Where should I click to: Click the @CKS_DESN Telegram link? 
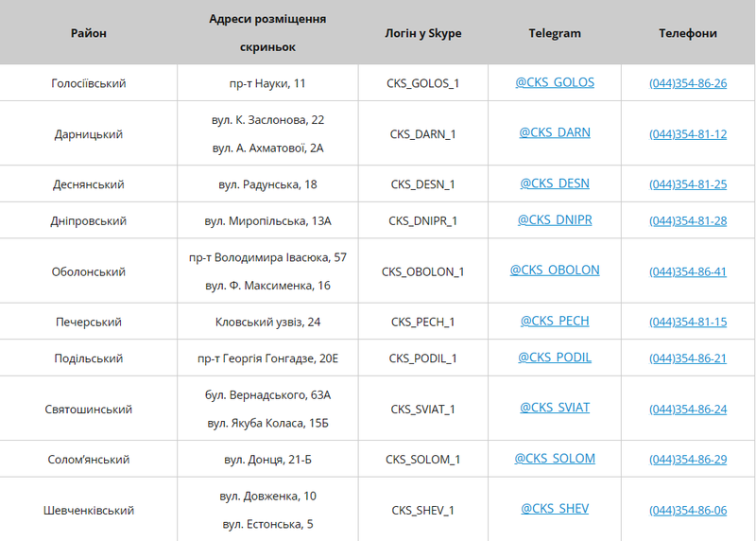(x=555, y=183)
